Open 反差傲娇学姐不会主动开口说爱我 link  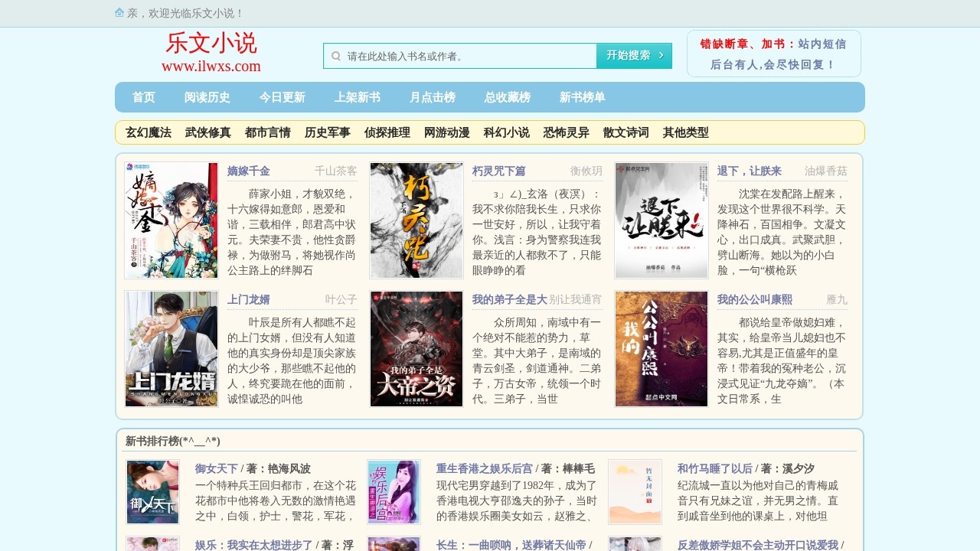(758, 545)
